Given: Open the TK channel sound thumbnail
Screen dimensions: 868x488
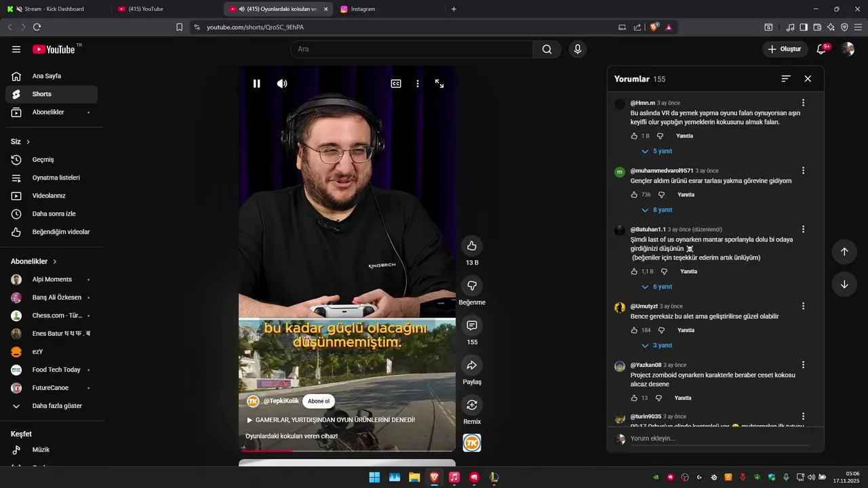Looking at the screenshot, I should click(472, 443).
